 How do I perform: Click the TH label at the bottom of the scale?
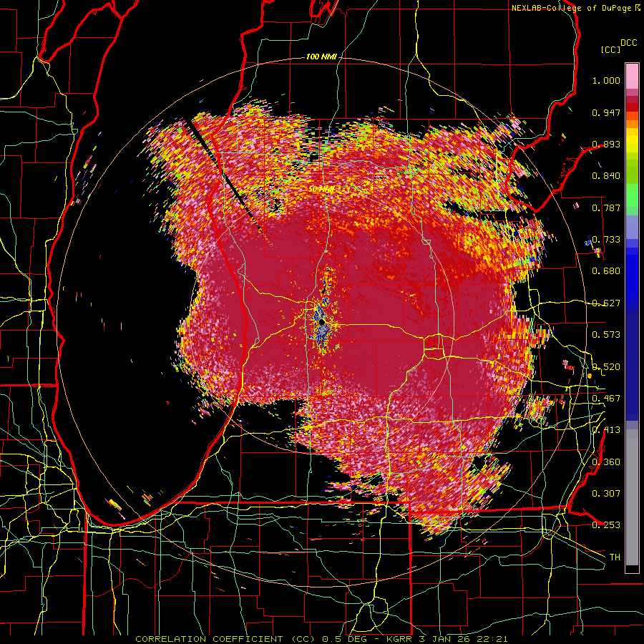(615, 557)
